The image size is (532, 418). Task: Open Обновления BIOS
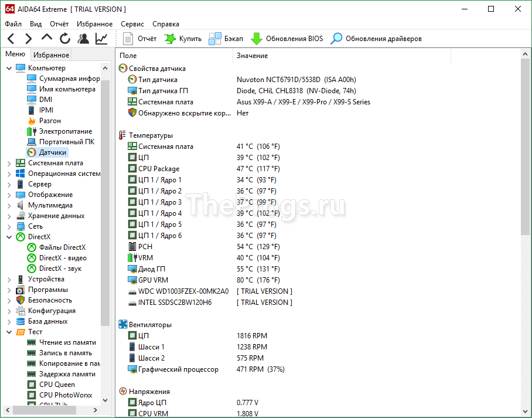point(287,39)
